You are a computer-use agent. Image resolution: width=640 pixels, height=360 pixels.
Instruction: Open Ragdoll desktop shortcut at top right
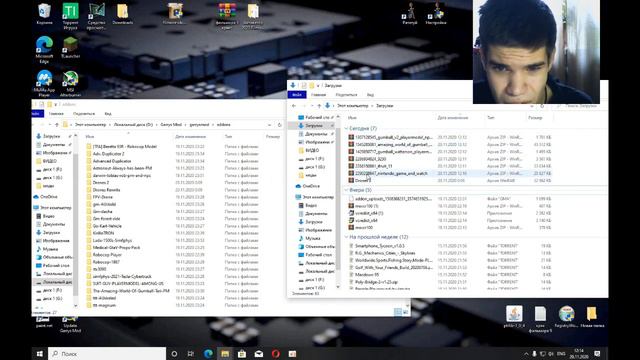point(410,14)
